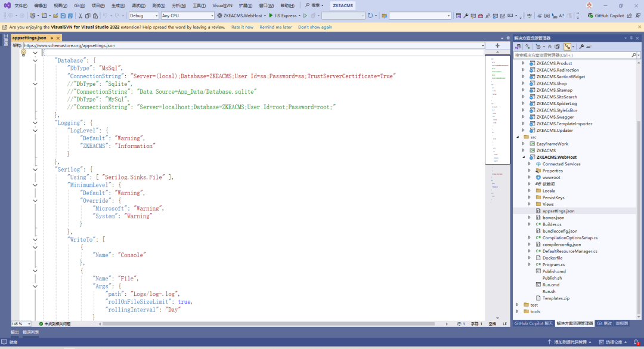644x349 pixels.
Task: Click the lightbulb quick actions icon in editor
Action: coord(23,52)
